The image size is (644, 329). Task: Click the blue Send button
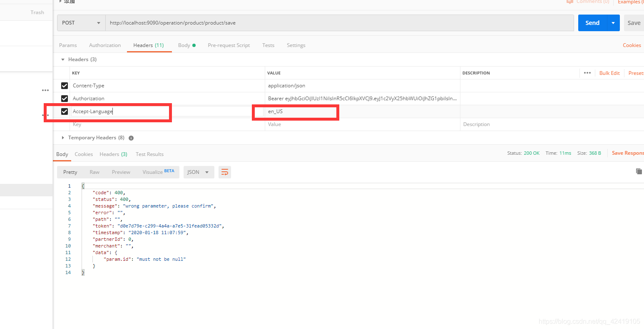point(592,23)
